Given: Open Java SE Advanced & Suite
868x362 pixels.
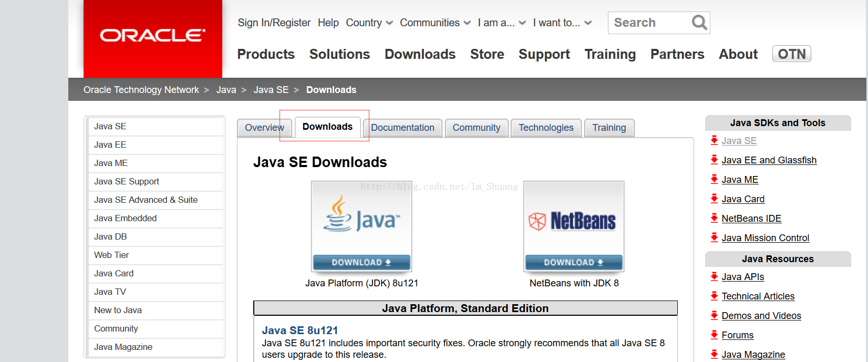Looking at the screenshot, I should (x=155, y=200).
